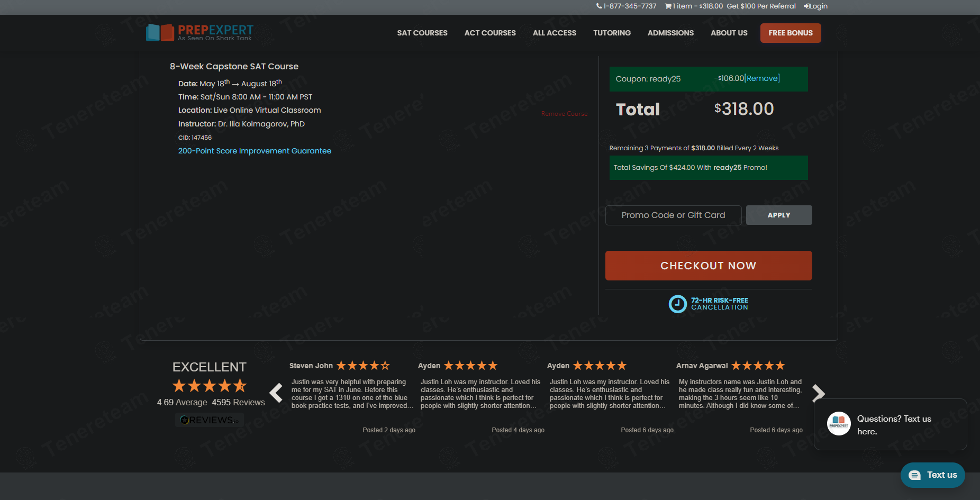Screen dimensions: 980x500
Task: Open the ACT Courses menu
Action: coord(489,33)
